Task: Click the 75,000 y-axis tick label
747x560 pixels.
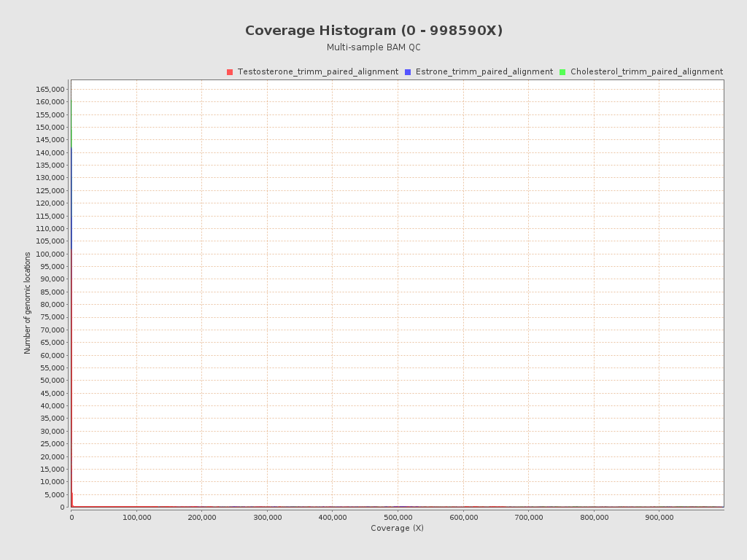Action: [x=52, y=317]
